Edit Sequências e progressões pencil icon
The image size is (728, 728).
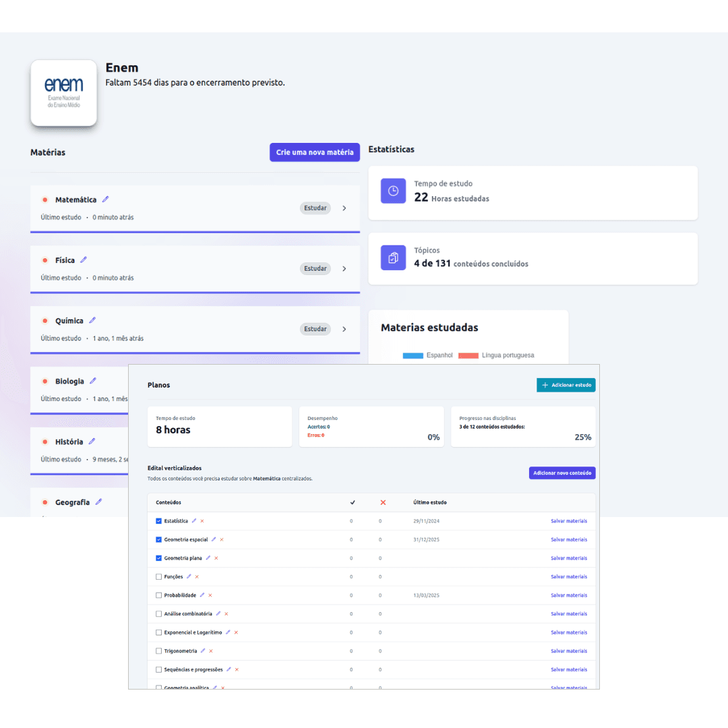(229, 669)
